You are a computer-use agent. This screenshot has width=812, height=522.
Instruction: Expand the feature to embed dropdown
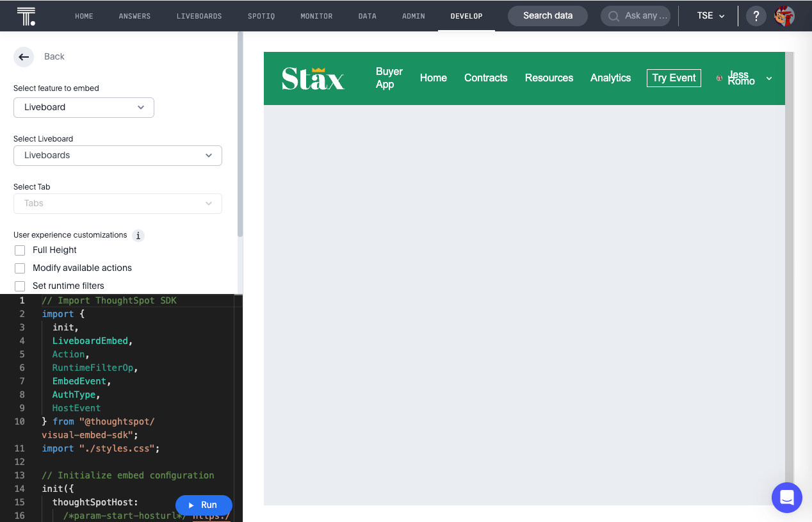pyautogui.click(x=83, y=107)
